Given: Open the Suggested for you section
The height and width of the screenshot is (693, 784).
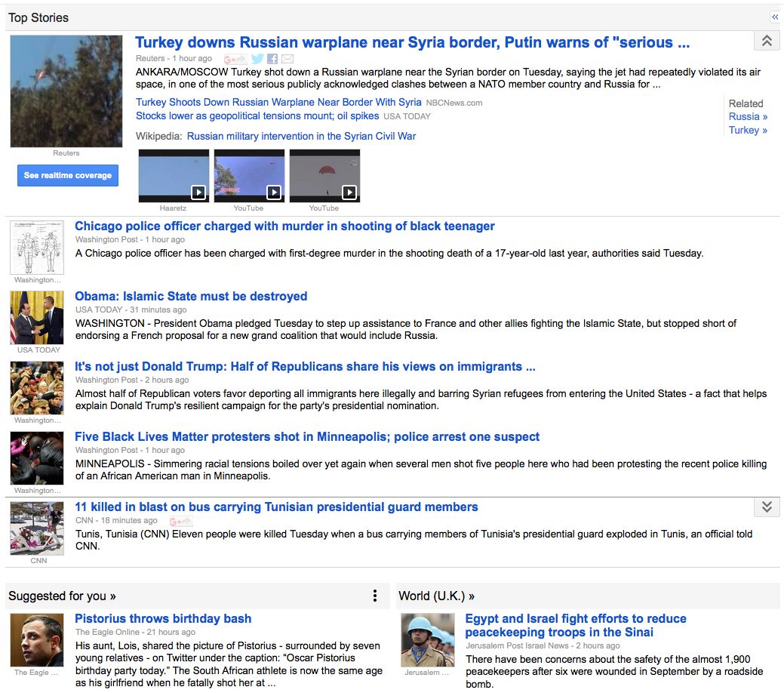Looking at the screenshot, I should [x=62, y=596].
